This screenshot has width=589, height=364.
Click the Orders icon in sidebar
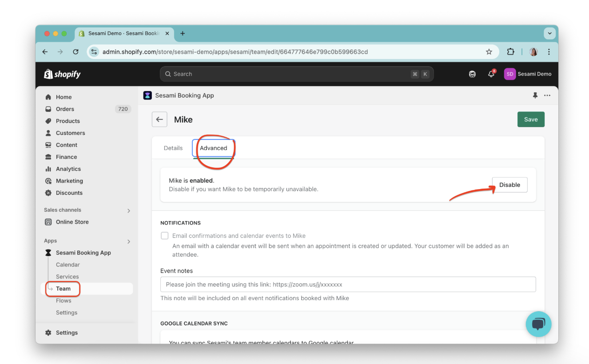click(48, 109)
